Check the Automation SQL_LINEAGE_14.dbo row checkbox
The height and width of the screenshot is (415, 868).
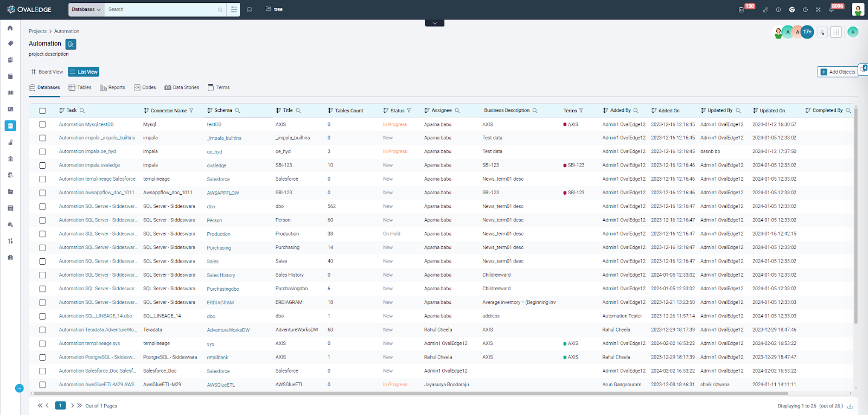click(x=42, y=316)
